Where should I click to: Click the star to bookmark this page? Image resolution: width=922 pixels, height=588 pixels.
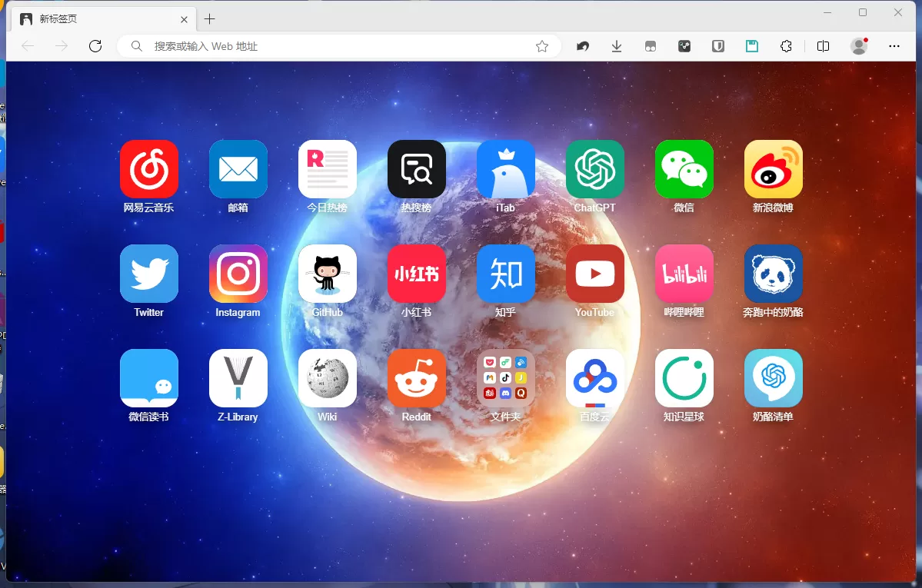(x=542, y=46)
